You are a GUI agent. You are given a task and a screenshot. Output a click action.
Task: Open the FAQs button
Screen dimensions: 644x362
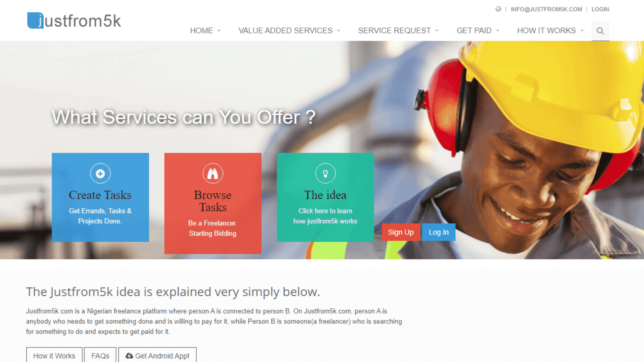pyautogui.click(x=100, y=356)
